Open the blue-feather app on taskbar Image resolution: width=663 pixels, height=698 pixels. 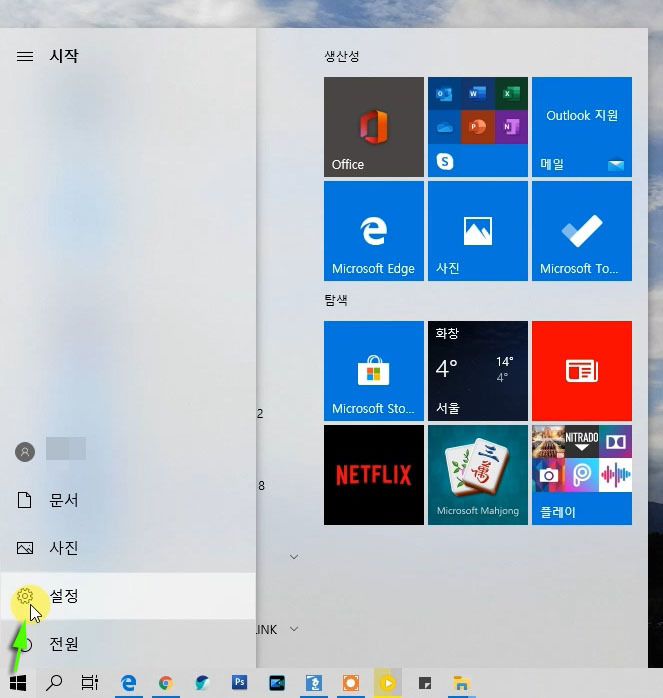pos(203,682)
